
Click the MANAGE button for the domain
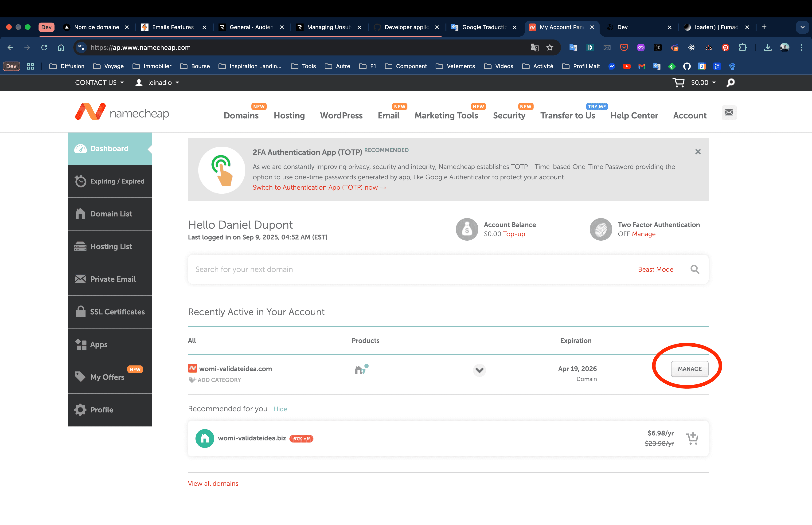pyautogui.click(x=689, y=369)
